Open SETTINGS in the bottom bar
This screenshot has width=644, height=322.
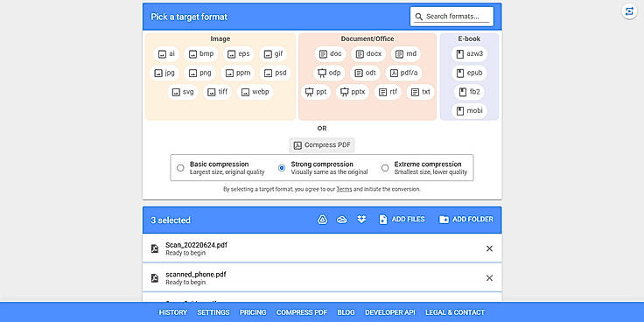[x=213, y=312]
